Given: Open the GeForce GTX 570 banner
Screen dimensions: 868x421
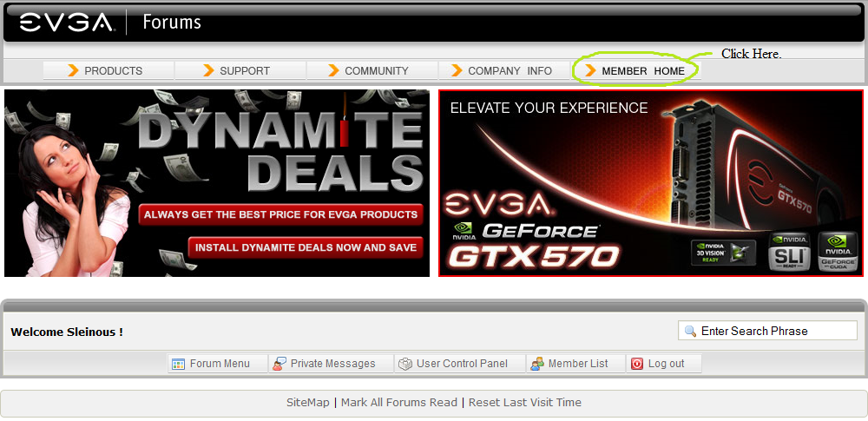Looking at the screenshot, I should coord(651,183).
